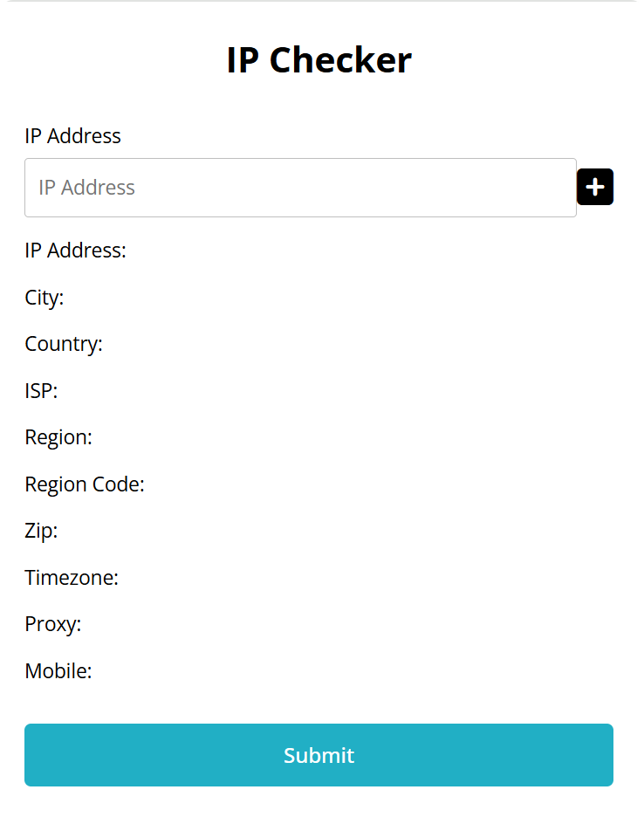Select the Region Code: label
Screen dimensions: 644x824
coord(85,484)
